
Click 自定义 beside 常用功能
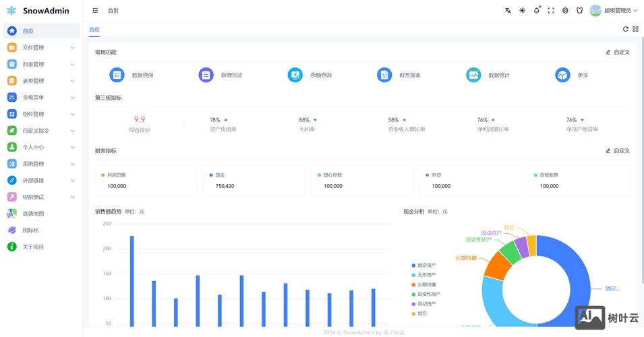618,52
